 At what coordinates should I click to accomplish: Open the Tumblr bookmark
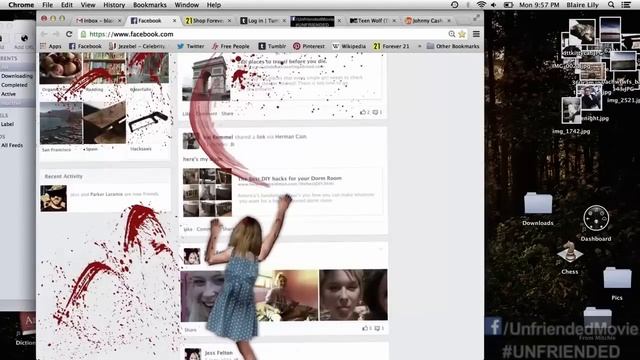point(272,46)
